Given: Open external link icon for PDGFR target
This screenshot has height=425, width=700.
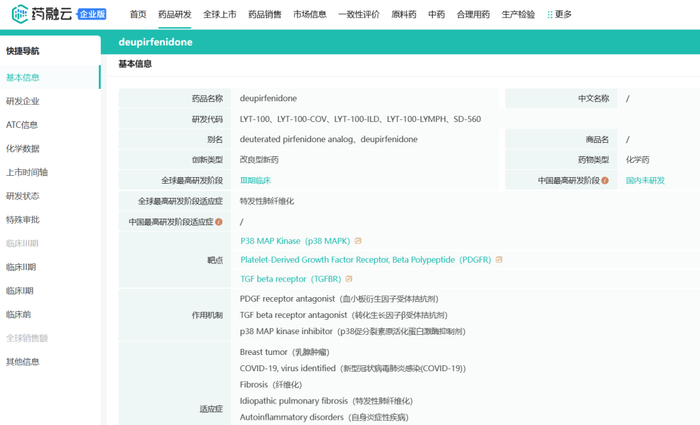Looking at the screenshot, I should (499, 260).
